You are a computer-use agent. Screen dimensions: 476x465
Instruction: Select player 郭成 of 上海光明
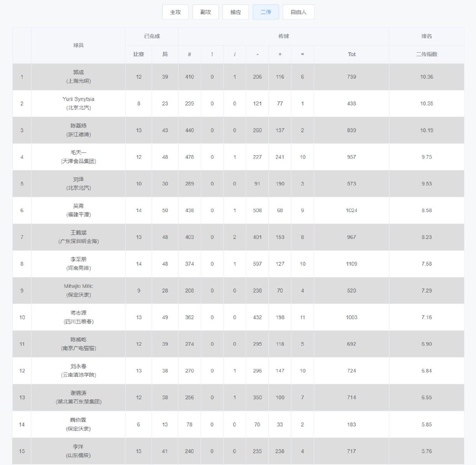coord(79,77)
